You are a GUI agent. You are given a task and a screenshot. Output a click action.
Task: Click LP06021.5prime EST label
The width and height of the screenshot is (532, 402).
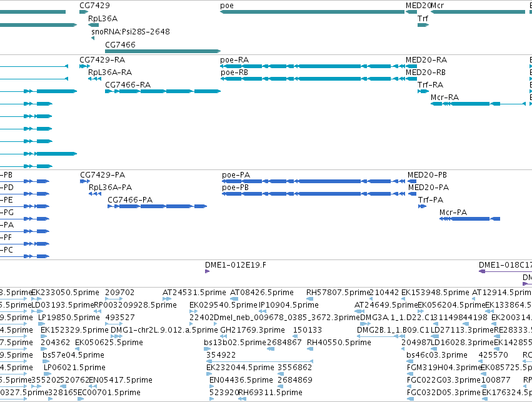point(74,368)
